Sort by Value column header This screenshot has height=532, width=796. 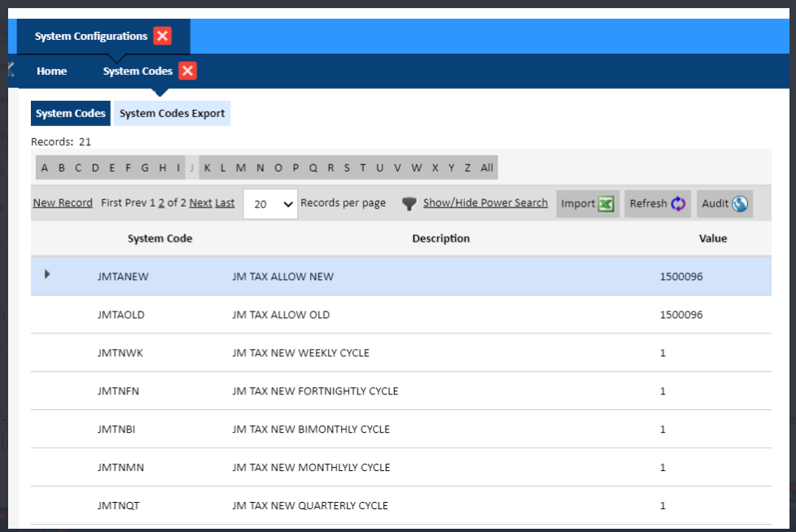pyautogui.click(x=713, y=238)
